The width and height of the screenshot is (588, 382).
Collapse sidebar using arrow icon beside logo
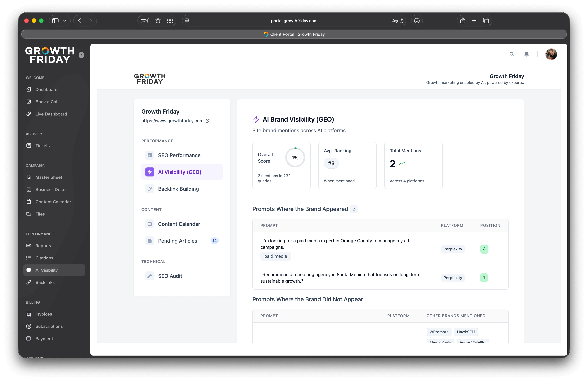[81, 55]
